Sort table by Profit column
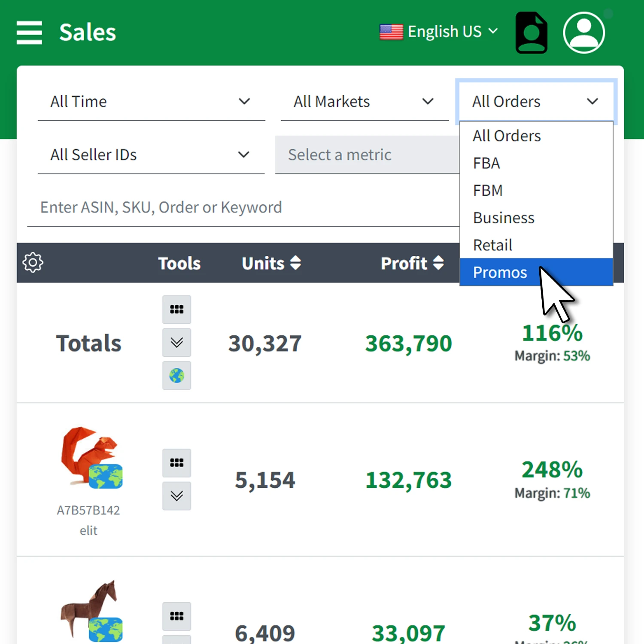Screen dimensions: 644x644 pos(412,263)
